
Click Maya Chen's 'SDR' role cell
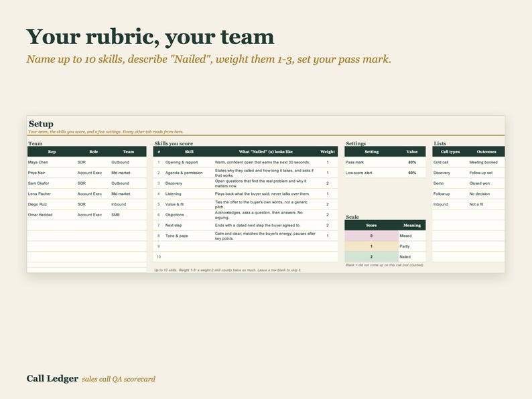[93, 163]
